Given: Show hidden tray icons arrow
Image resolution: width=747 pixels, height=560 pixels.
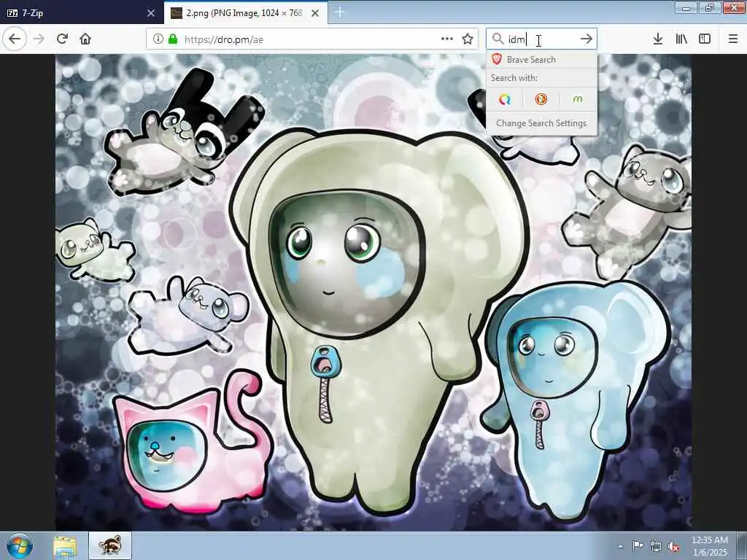Looking at the screenshot, I should point(620,546).
